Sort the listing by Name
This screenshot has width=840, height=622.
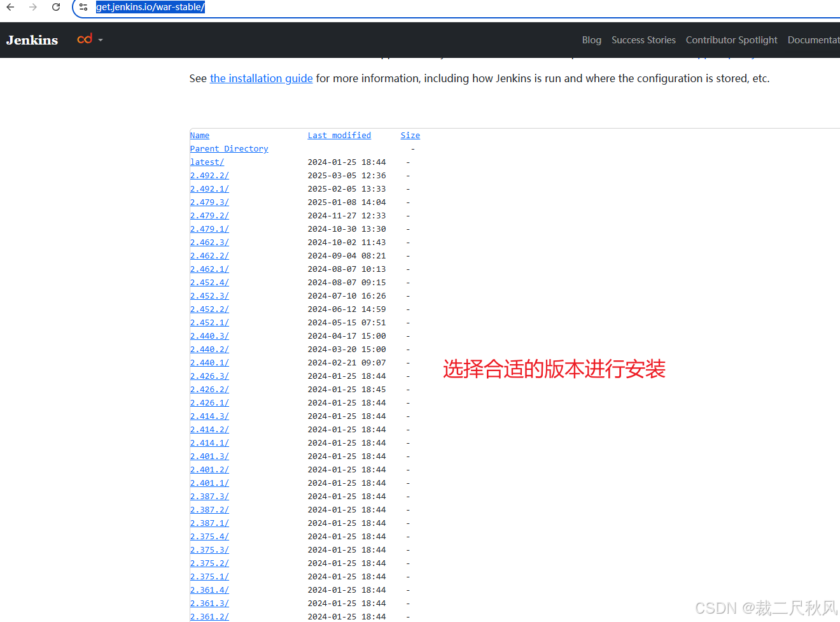pyautogui.click(x=200, y=136)
